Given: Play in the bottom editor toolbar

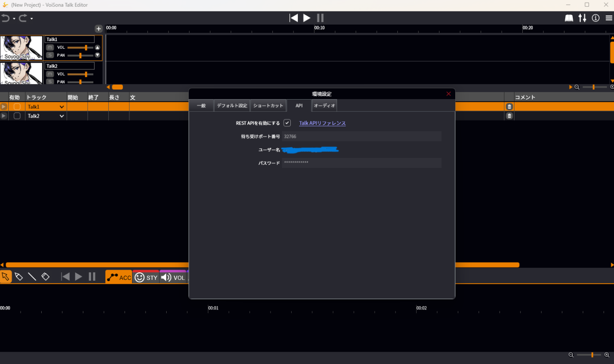Looking at the screenshot, I should [x=79, y=276].
